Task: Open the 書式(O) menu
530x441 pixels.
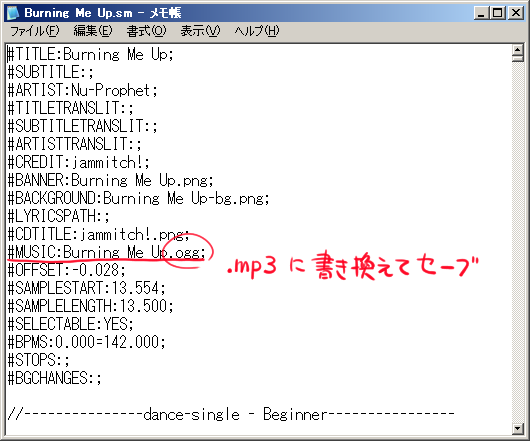Action: (146, 31)
